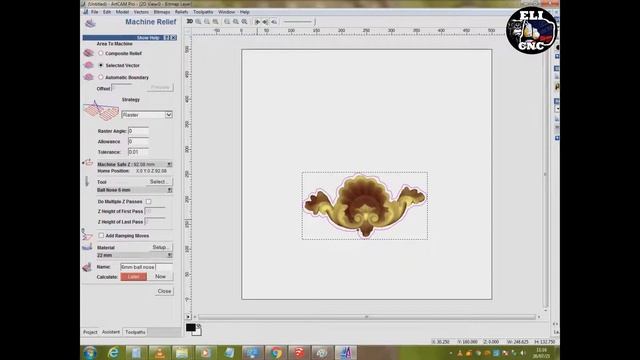640x360 pixels.
Task: Click the Close button in Machine Relief panel
Action: click(164, 291)
